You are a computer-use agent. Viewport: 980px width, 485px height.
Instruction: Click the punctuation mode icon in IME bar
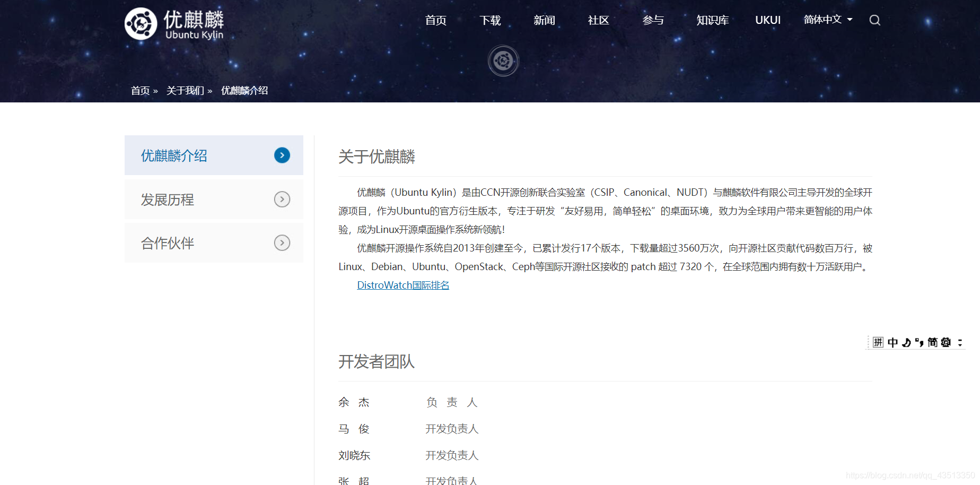click(920, 342)
